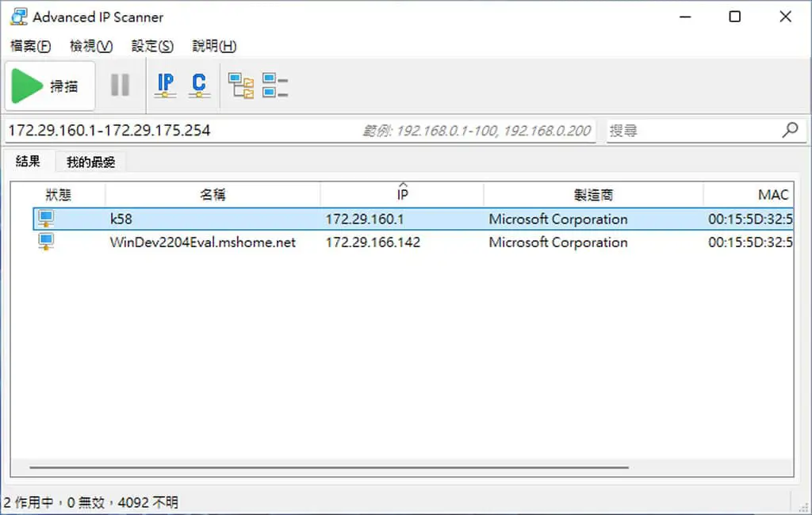This screenshot has height=515, width=812.
Task: Open the 檢視(V) menu
Action: coord(91,46)
